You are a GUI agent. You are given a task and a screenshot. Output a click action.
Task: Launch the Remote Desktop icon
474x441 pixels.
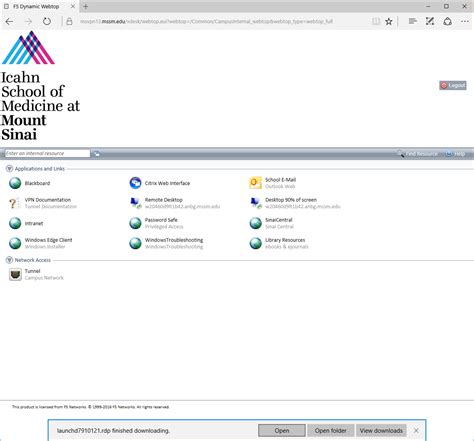click(135, 203)
